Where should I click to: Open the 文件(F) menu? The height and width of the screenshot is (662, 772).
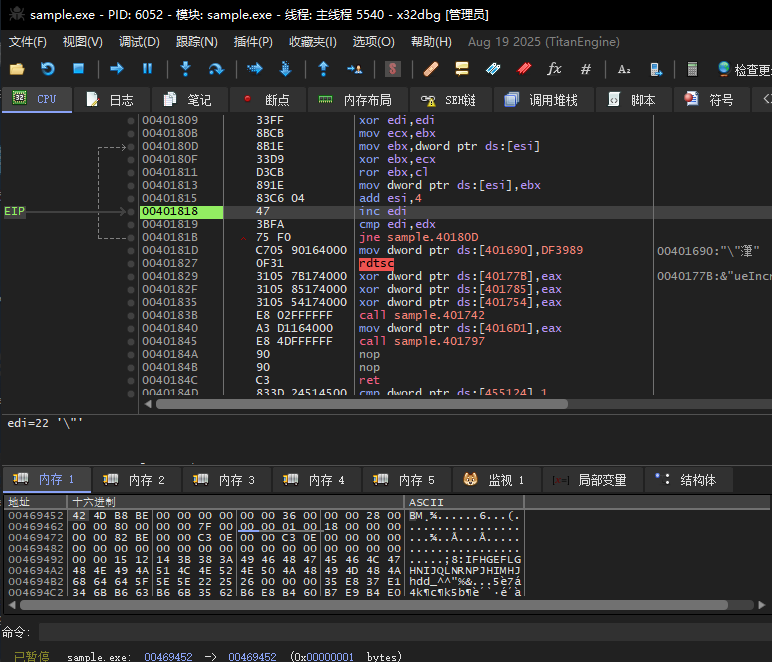tap(28, 42)
